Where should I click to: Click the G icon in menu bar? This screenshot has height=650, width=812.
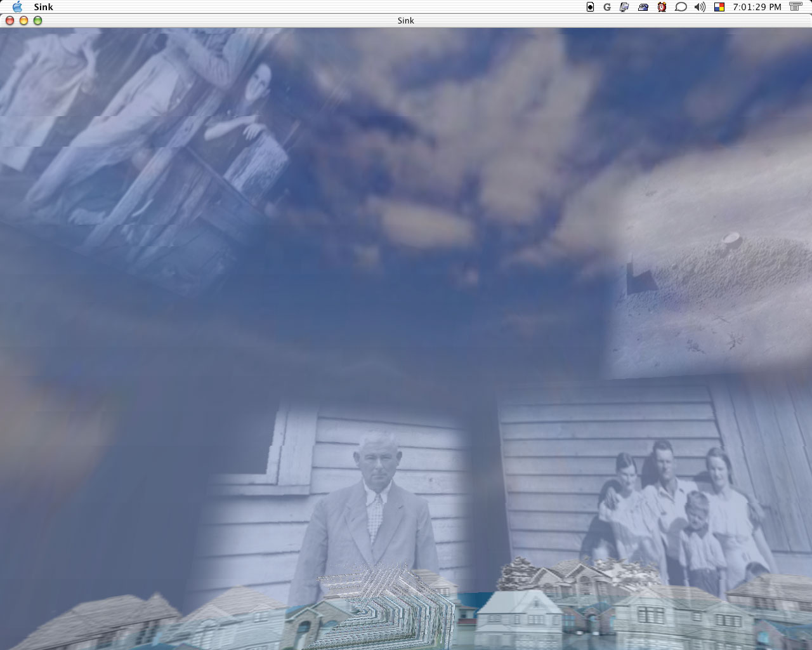tap(607, 7)
